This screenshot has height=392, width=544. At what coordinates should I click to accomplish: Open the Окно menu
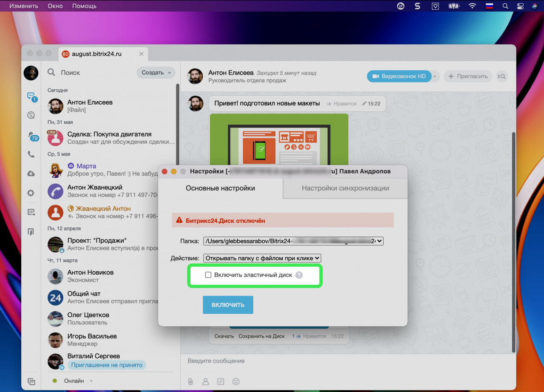pos(55,6)
